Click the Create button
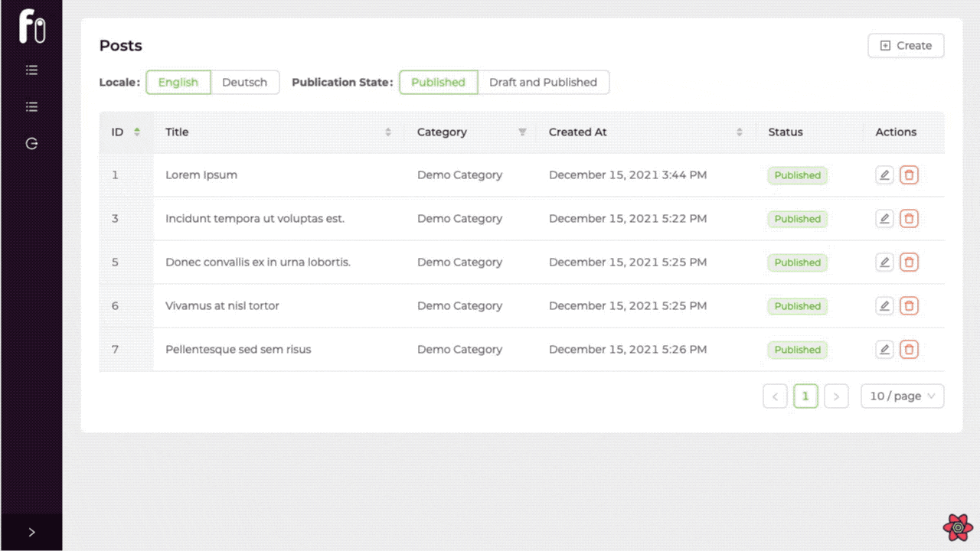The image size is (980, 551). pyautogui.click(x=906, y=46)
